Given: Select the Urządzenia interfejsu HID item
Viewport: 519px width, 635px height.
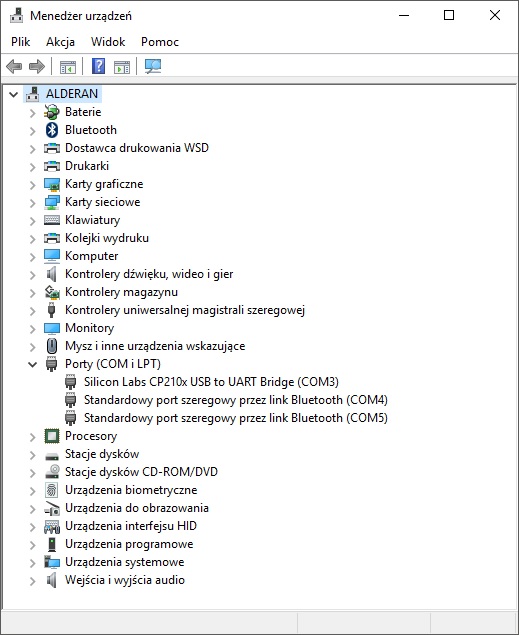Looking at the screenshot, I should coord(131,526).
